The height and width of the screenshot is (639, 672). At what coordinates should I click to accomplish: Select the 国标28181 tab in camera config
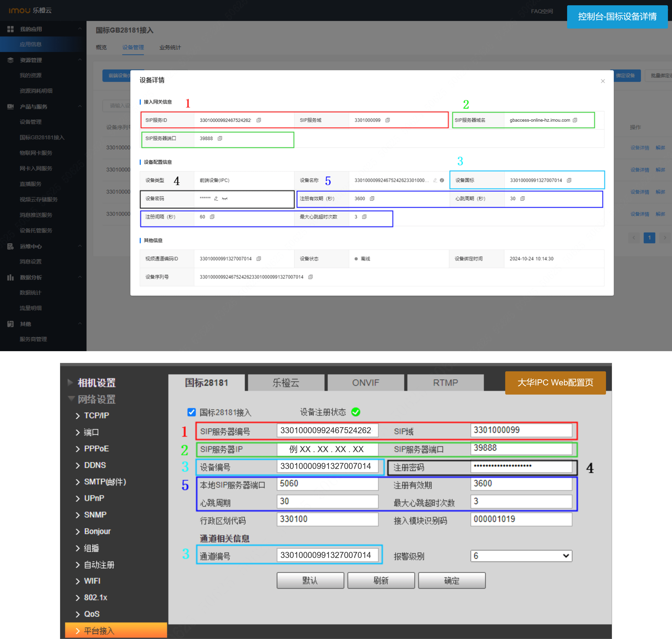(206, 383)
